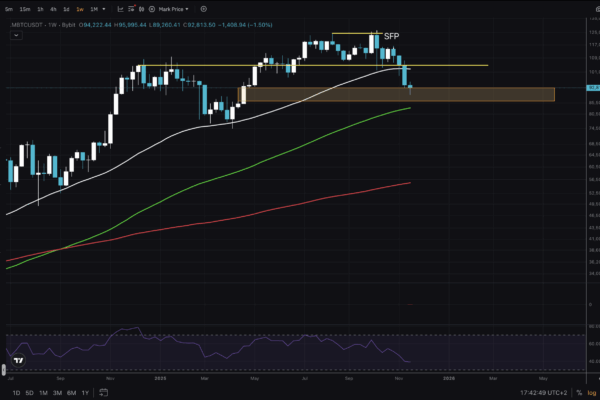Switch to the 4h timeframe
This screenshot has height=400, width=600.
[51, 8]
